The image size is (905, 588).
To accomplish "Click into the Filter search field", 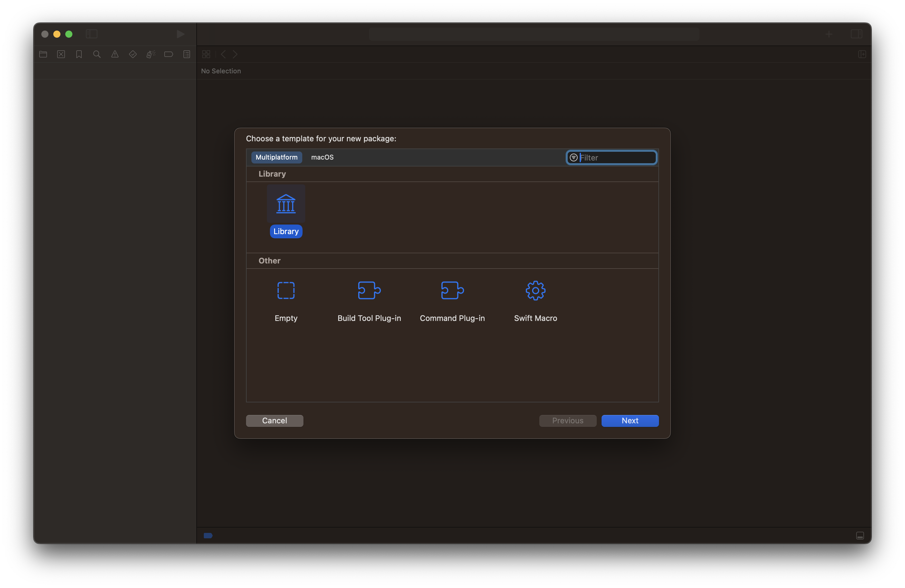I will (x=616, y=157).
